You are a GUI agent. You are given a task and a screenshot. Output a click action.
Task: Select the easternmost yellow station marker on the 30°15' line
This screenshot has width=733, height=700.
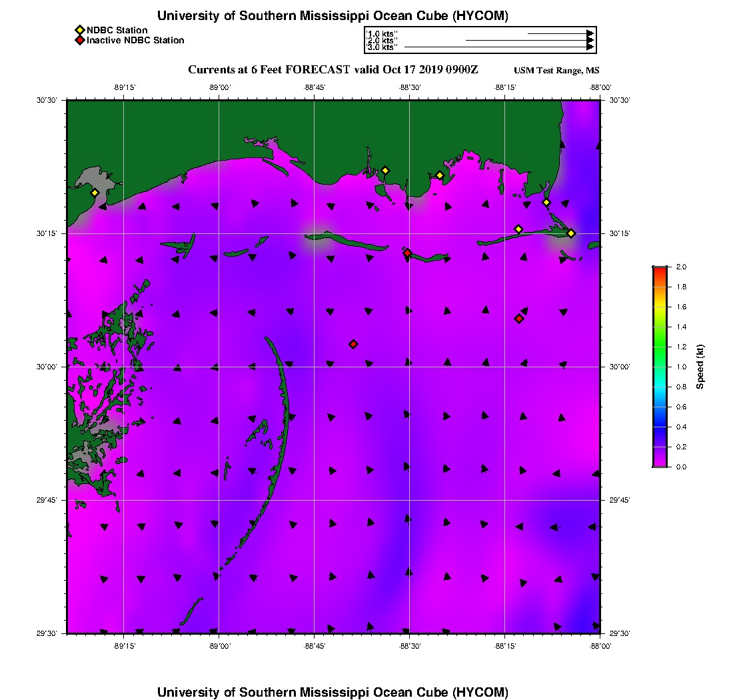coord(571,233)
